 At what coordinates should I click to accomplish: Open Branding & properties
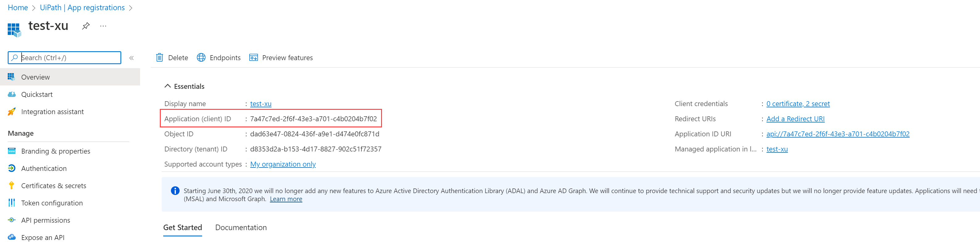point(70,151)
